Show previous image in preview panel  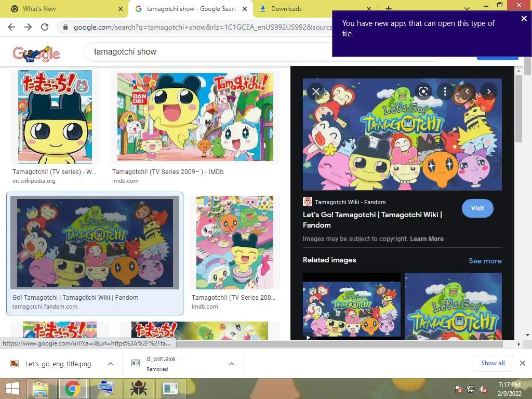click(x=467, y=91)
